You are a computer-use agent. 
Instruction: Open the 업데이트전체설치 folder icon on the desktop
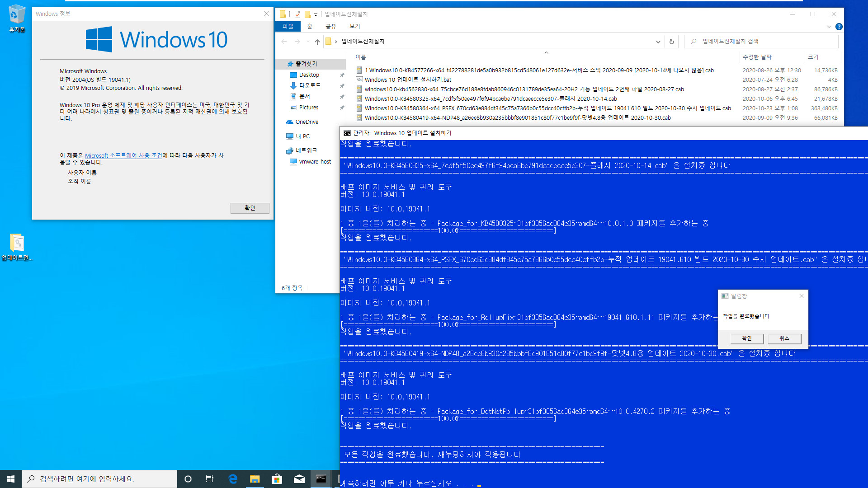coord(17,247)
